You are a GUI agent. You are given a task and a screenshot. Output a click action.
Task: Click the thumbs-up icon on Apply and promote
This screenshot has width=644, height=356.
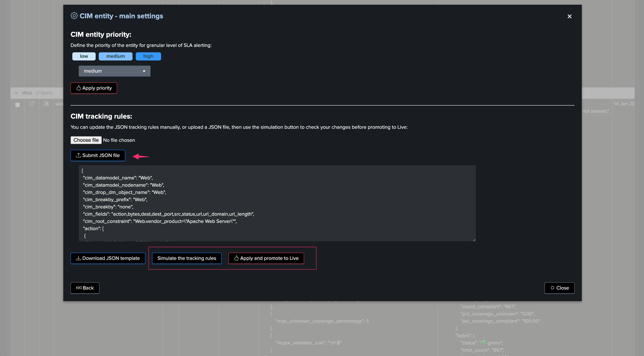(x=236, y=258)
